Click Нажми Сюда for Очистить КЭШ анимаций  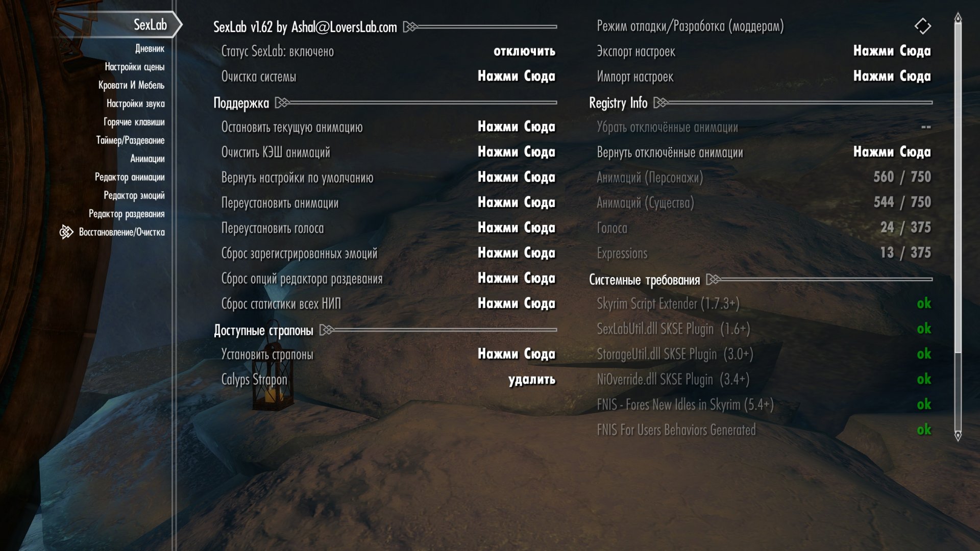pyautogui.click(x=516, y=152)
